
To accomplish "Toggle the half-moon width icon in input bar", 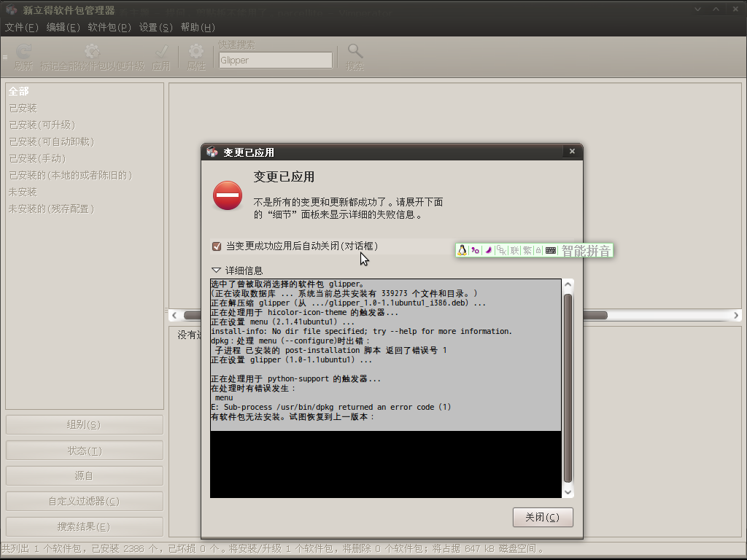I will pyautogui.click(x=488, y=251).
